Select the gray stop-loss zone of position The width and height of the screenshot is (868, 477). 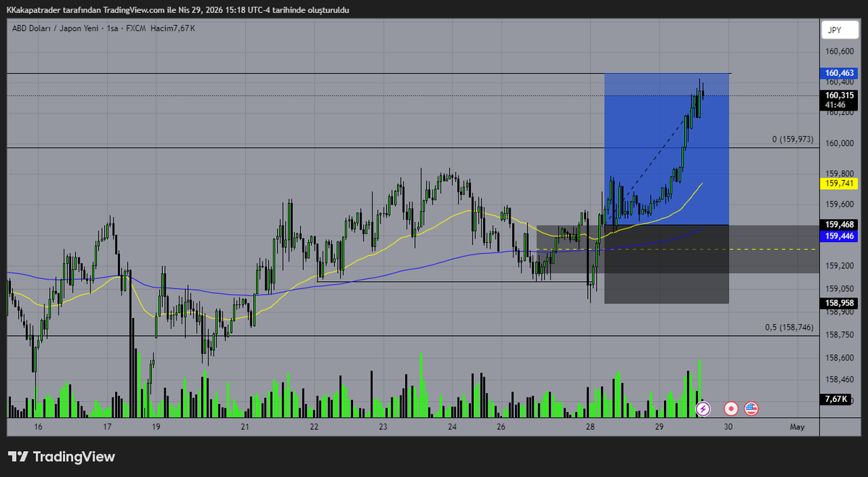pos(666,264)
